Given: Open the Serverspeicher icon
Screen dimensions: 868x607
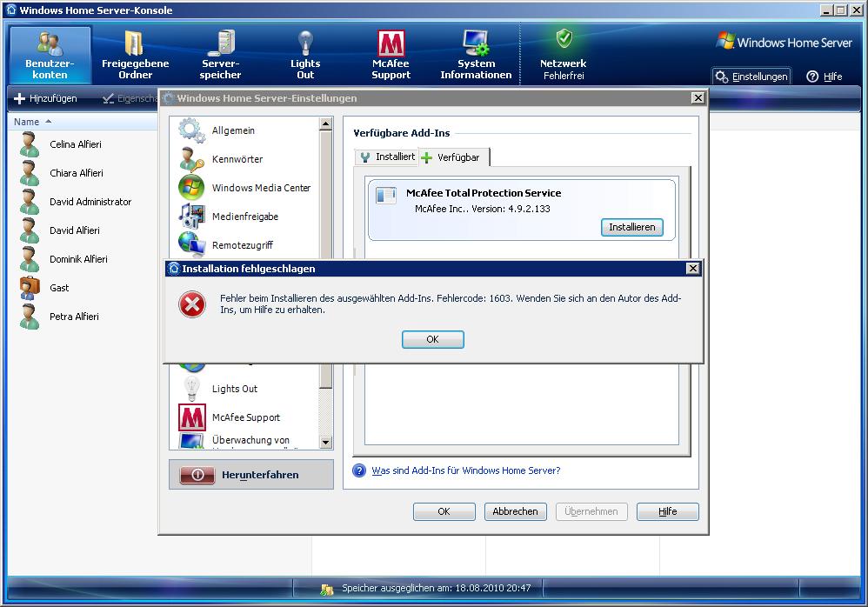Looking at the screenshot, I should (221, 43).
